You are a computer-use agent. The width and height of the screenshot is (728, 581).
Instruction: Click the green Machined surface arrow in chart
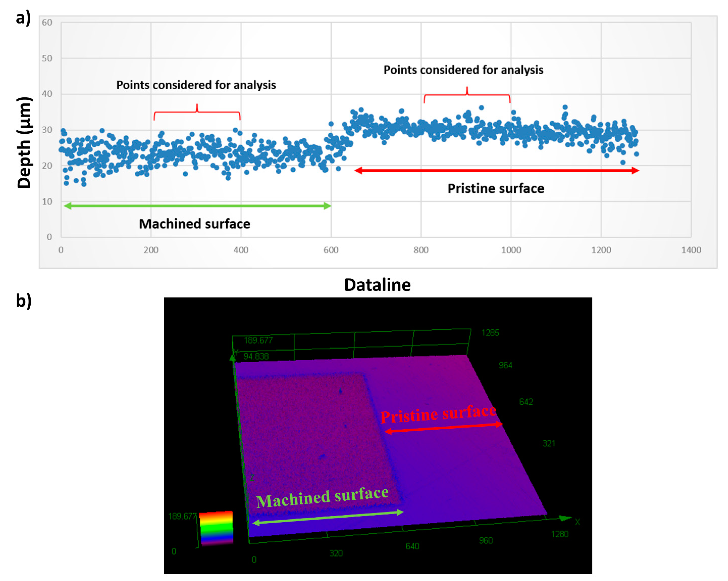(x=197, y=206)
